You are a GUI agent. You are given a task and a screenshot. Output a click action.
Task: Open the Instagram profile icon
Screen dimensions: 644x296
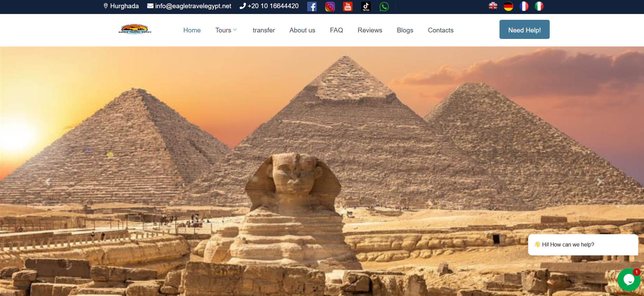(330, 6)
